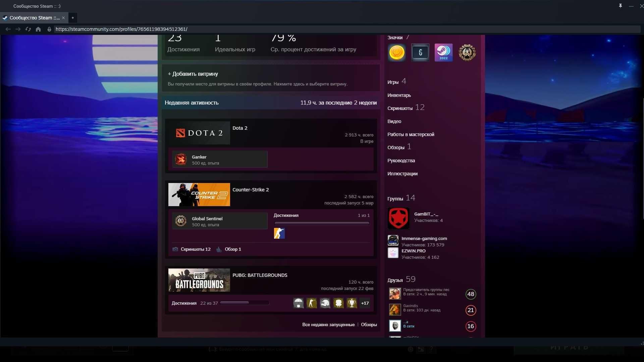The height and width of the screenshot is (362, 644).
Task: Open the level 6 years-of-service badge
Action: tap(420, 53)
